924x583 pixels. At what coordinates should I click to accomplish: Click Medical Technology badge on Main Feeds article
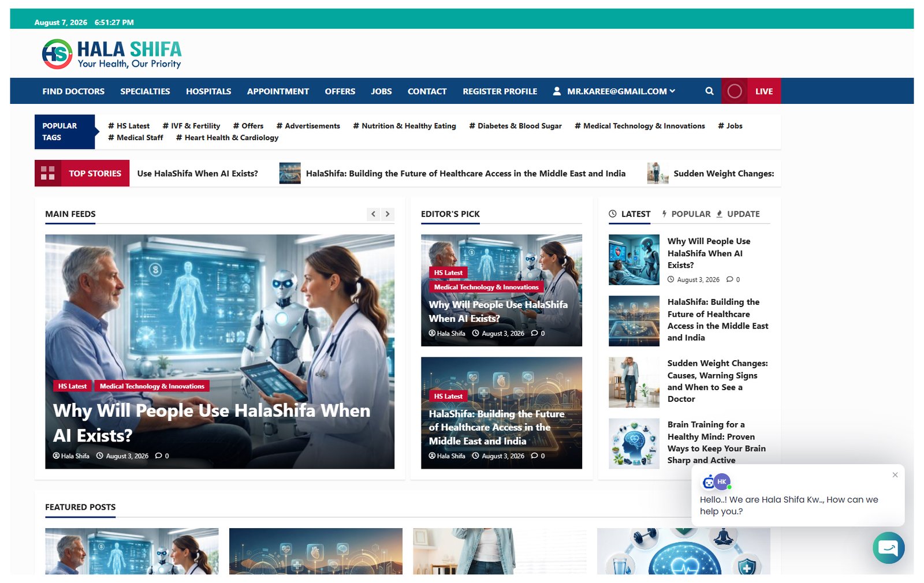pos(152,386)
